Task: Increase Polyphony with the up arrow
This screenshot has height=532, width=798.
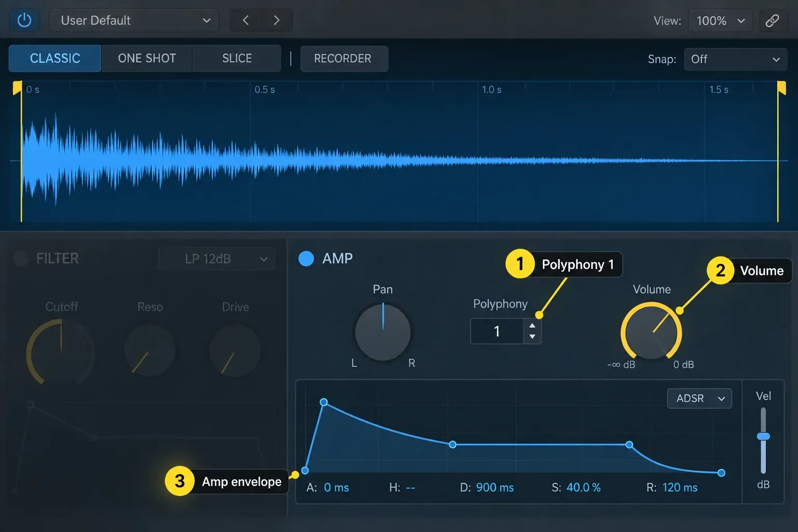Action: tap(532, 326)
